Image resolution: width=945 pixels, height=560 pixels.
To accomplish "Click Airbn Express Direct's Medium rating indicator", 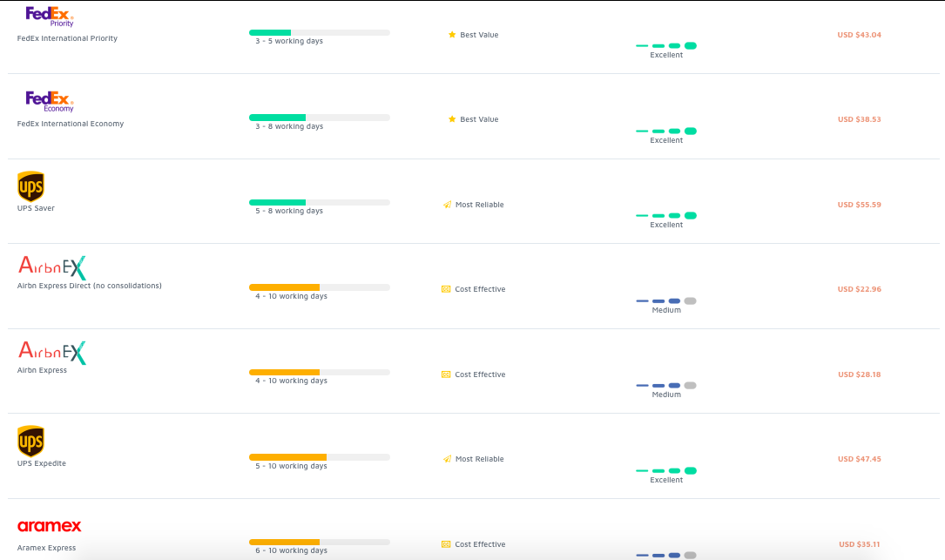I will (666, 300).
